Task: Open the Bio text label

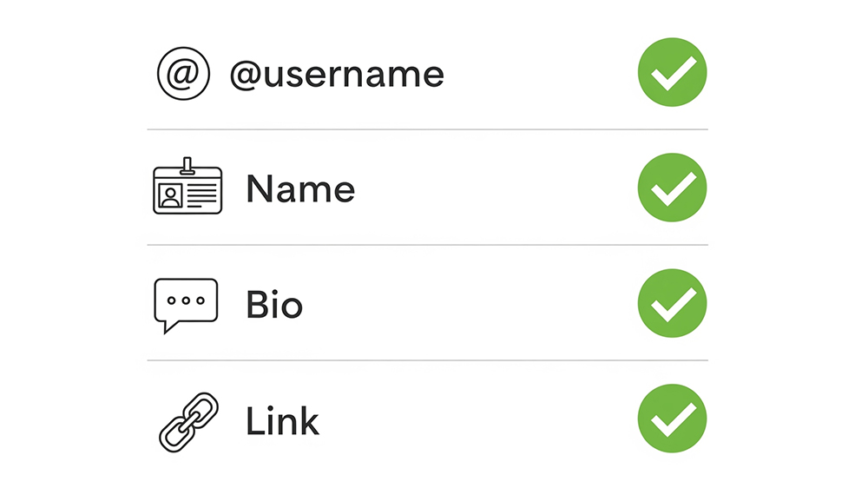Action: click(x=274, y=305)
